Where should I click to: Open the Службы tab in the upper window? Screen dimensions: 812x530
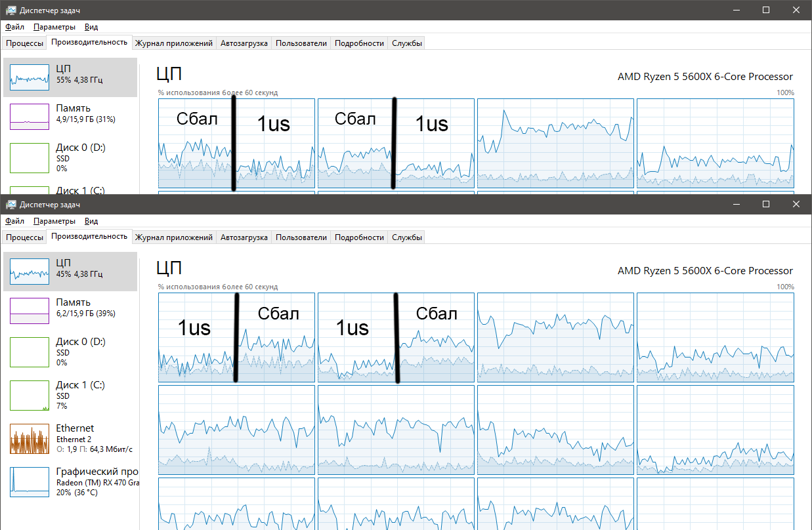tap(406, 43)
